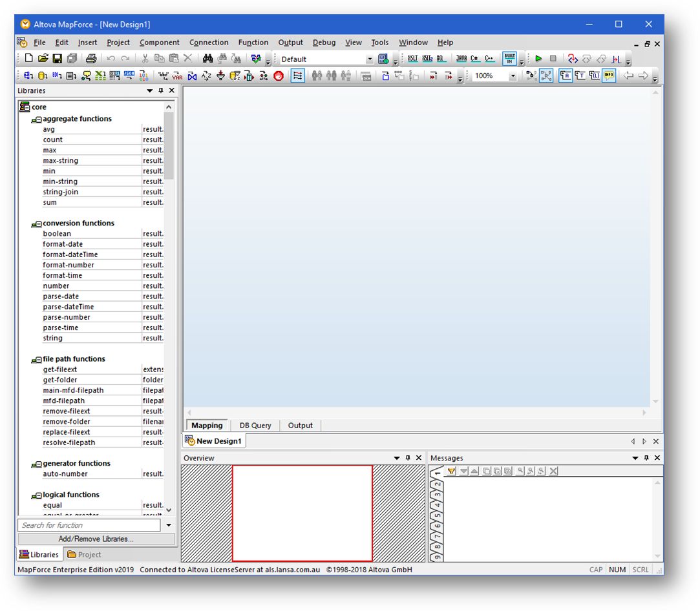This screenshot has height=611, width=700.
Task: Switch to the Project pane tab
Action: [x=84, y=554]
